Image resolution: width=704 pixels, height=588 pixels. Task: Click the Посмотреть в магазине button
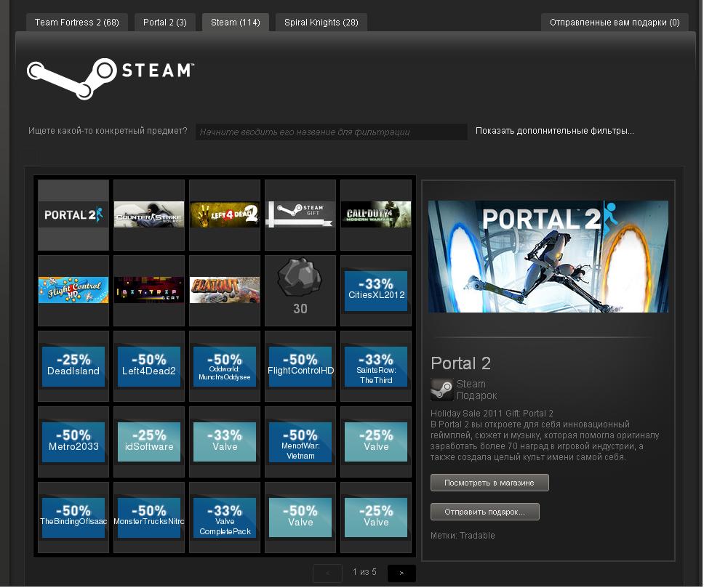(x=489, y=483)
